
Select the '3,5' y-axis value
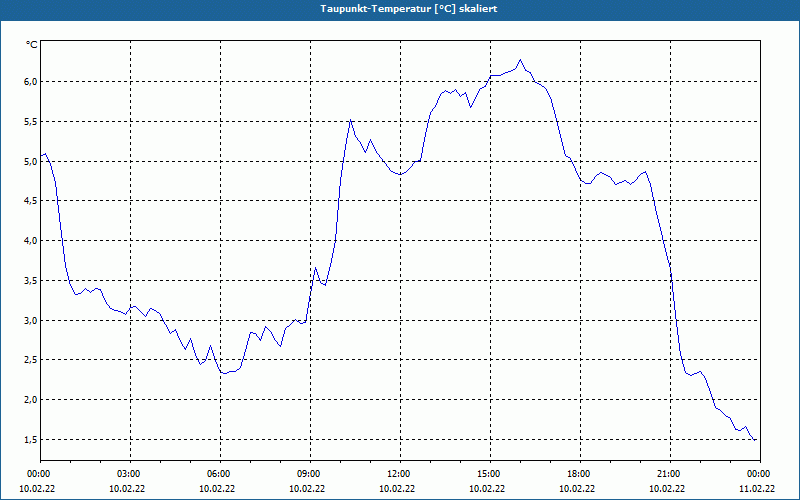[31, 280]
